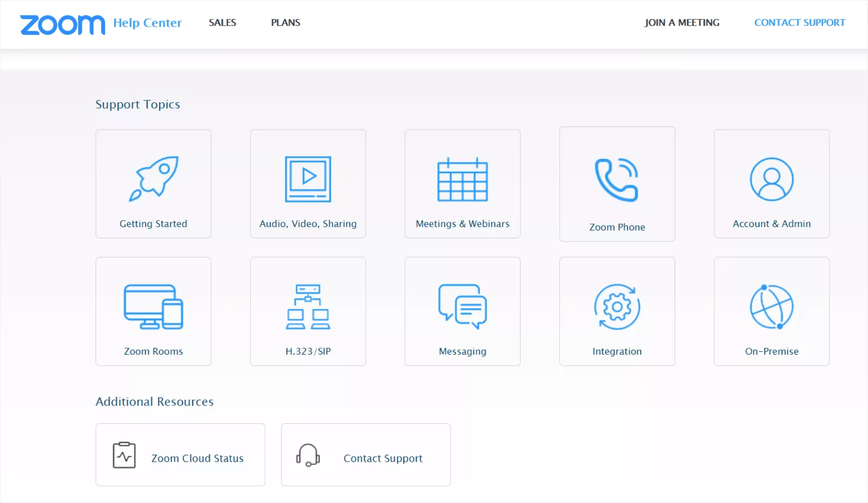Open the Integration label
The width and height of the screenshot is (868, 503).
617,351
